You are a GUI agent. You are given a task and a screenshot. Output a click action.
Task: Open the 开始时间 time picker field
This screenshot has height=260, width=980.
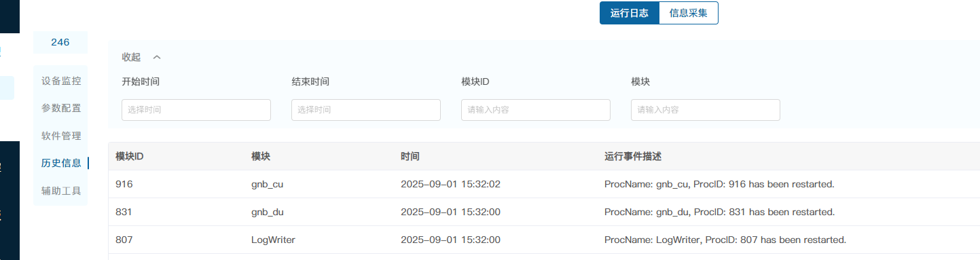tap(196, 110)
